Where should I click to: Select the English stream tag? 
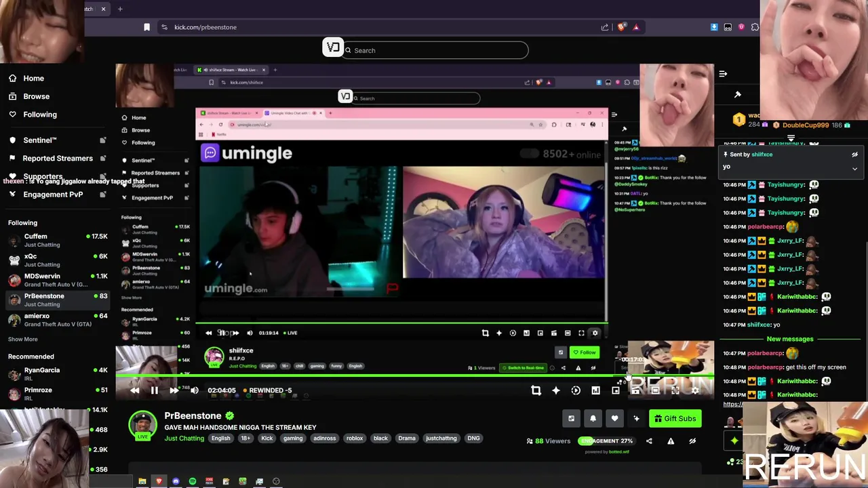click(220, 439)
